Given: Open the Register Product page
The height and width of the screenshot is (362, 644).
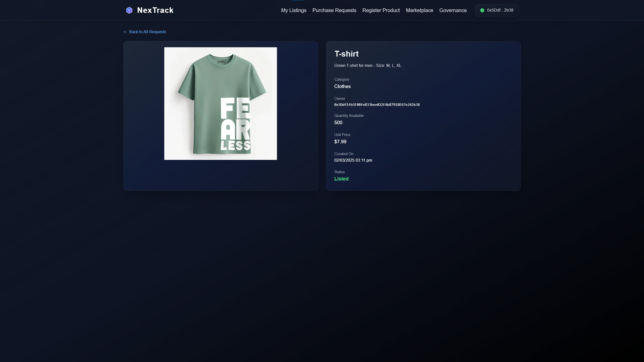Looking at the screenshot, I should point(381,10).
